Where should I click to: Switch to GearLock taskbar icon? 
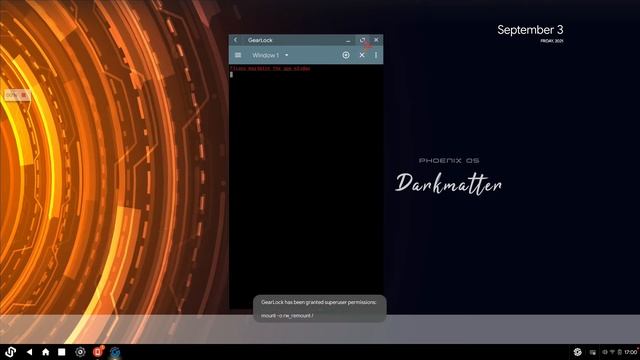click(x=115, y=352)
